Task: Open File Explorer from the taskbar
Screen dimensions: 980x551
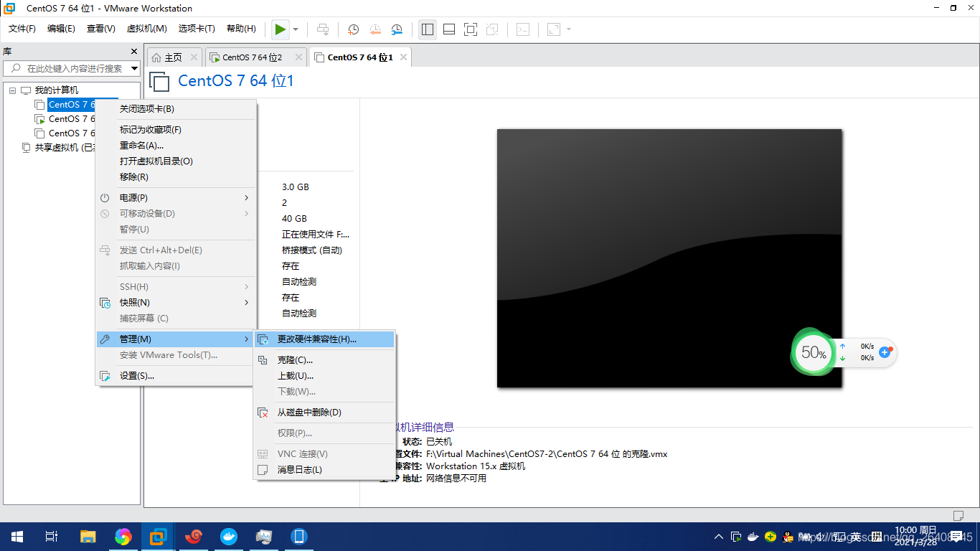Action: coord(88,537)
